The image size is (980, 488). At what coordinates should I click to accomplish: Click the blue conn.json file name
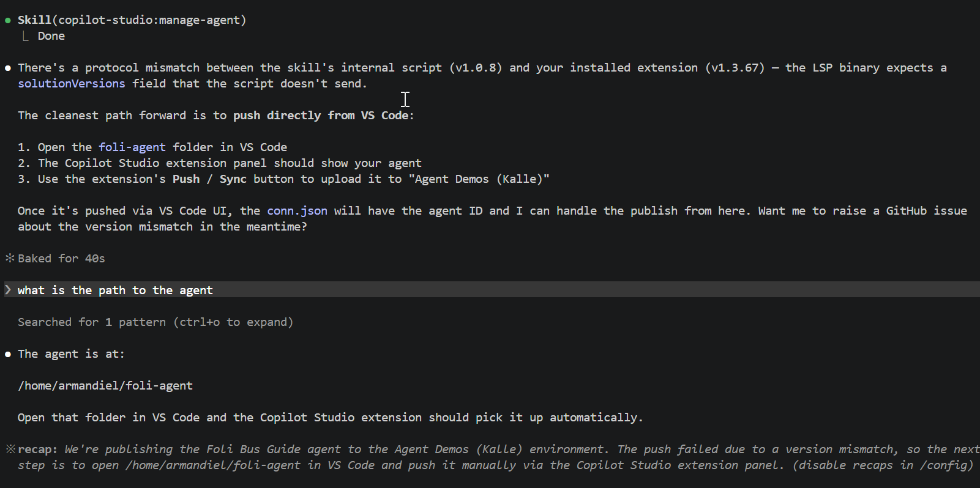(297, 211)
